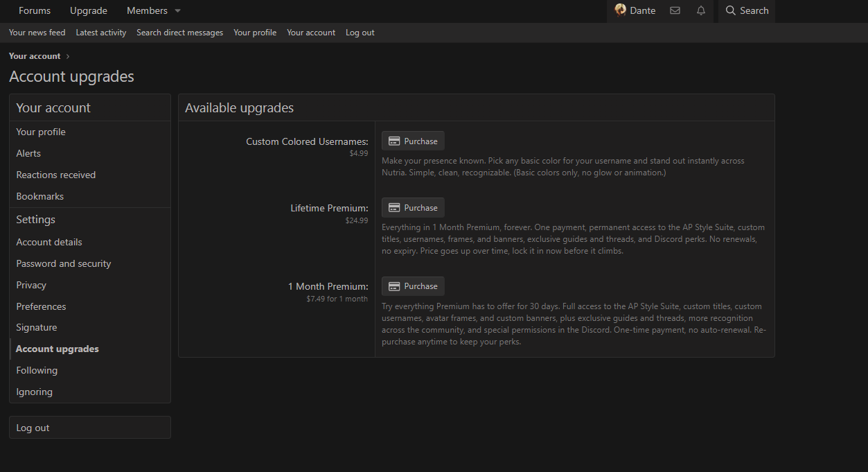This screenshot has width=868, height=472.
Task: Click the $24.99 Lifetime Premium price
Action: 357,220
